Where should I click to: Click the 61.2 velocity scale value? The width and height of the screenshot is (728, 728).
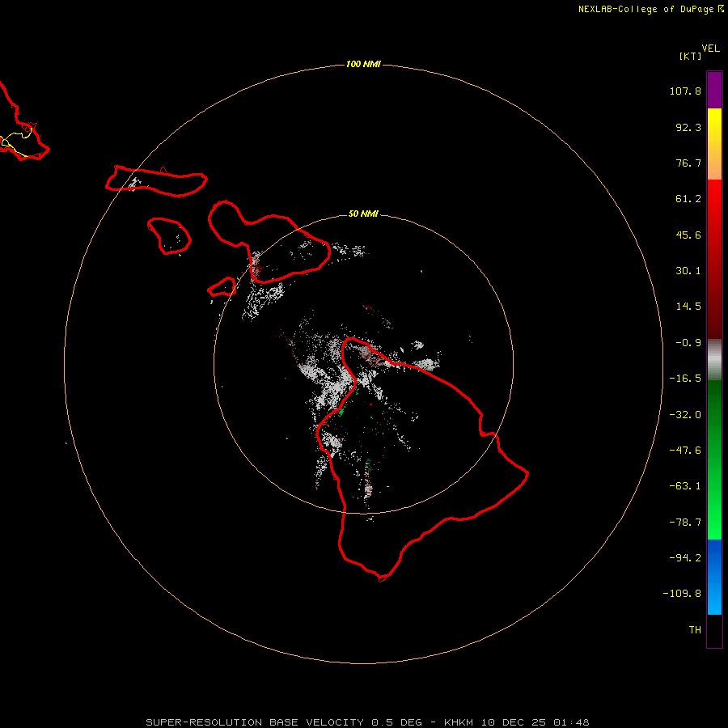pos(688,199)
